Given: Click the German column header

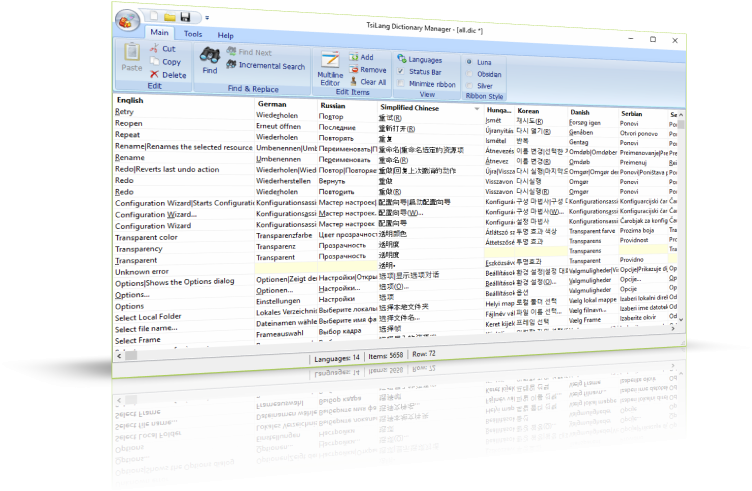Looking at the screenshot, I should 272,104.
